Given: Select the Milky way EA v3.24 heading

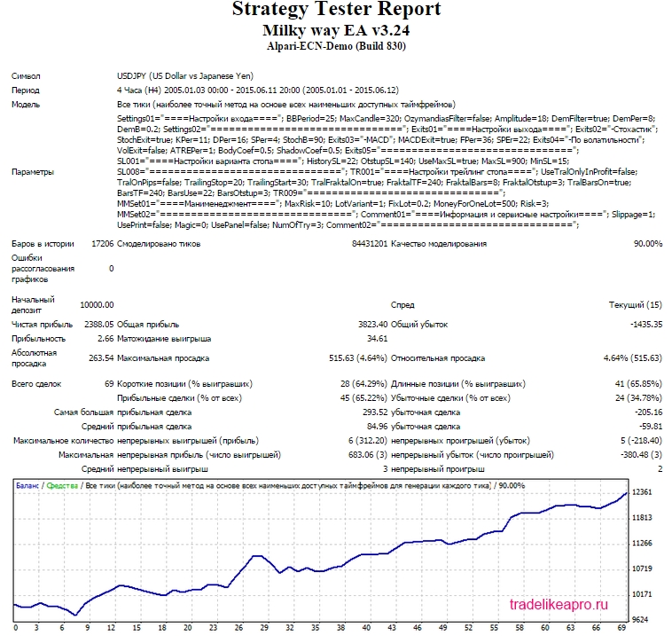Looking at the screenshot, I should 336,30.
